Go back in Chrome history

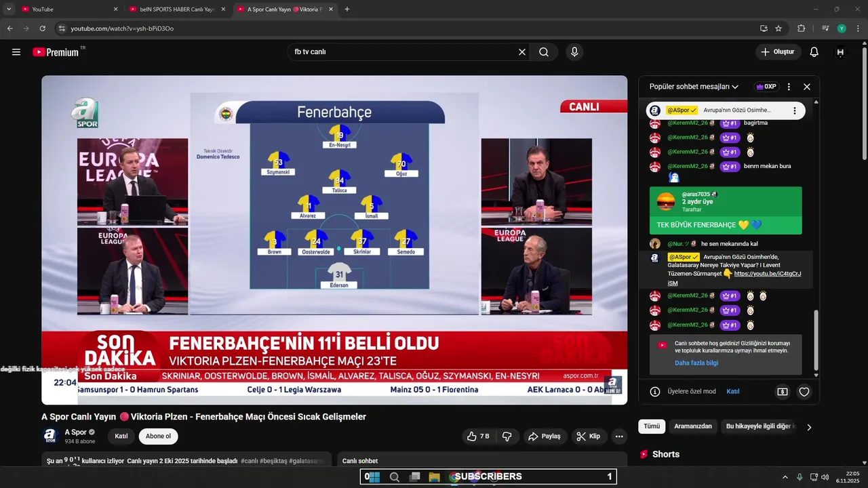[10, 28]
